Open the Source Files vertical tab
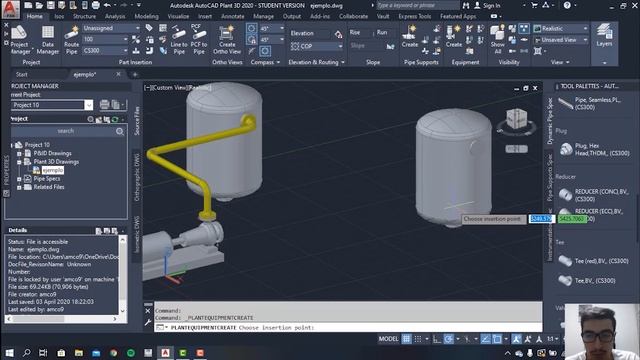 click(137, 121)
